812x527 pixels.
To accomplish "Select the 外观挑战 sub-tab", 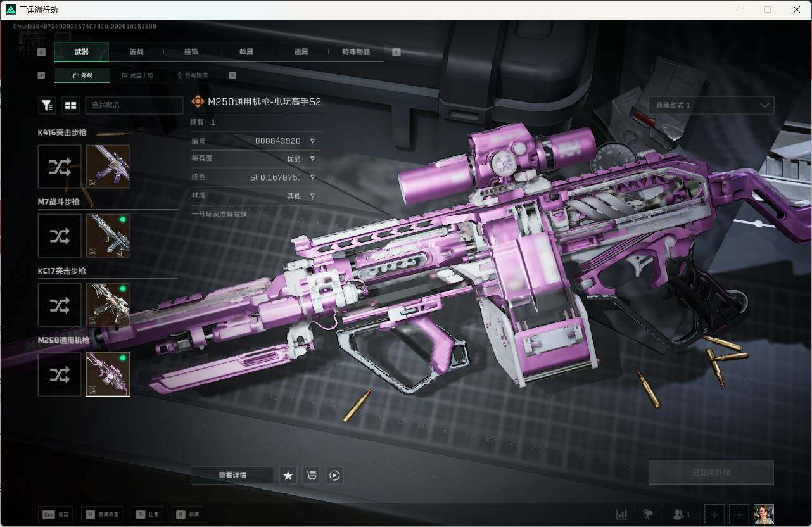I will tap(192, 75).
